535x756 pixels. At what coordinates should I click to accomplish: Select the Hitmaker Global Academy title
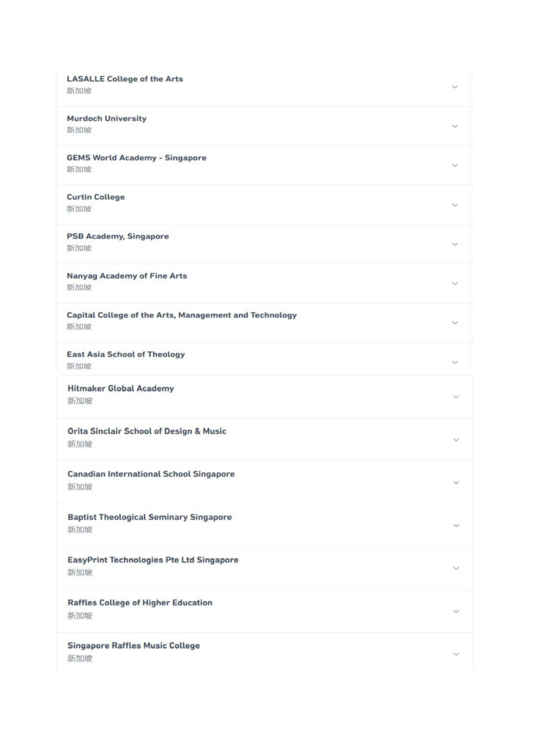tap(120, 388)
